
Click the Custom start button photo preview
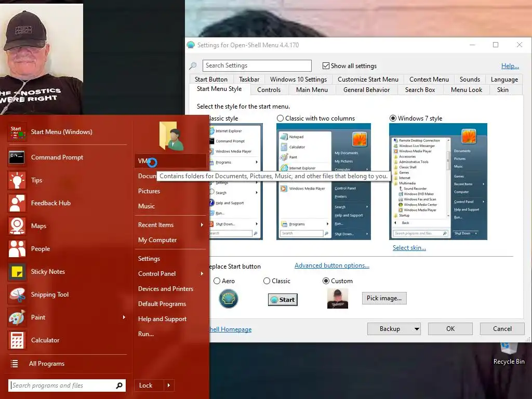[x=338, y=298]
